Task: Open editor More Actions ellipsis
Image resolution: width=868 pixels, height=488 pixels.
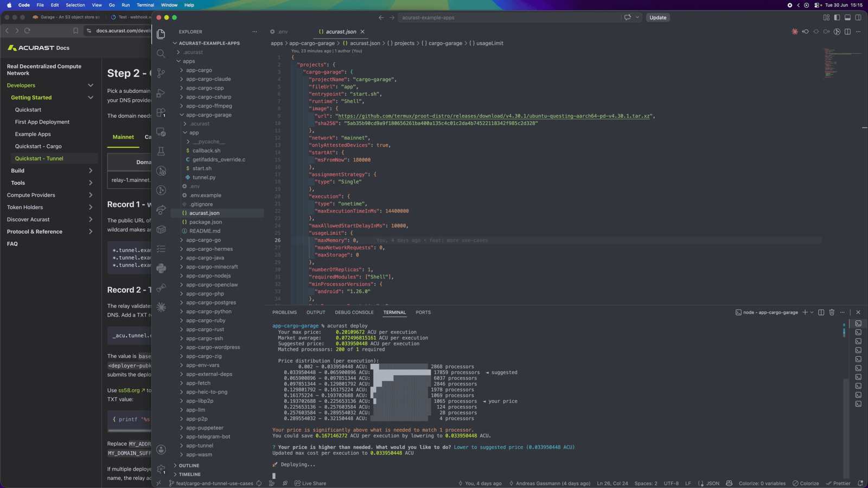Action: [858, 31]
